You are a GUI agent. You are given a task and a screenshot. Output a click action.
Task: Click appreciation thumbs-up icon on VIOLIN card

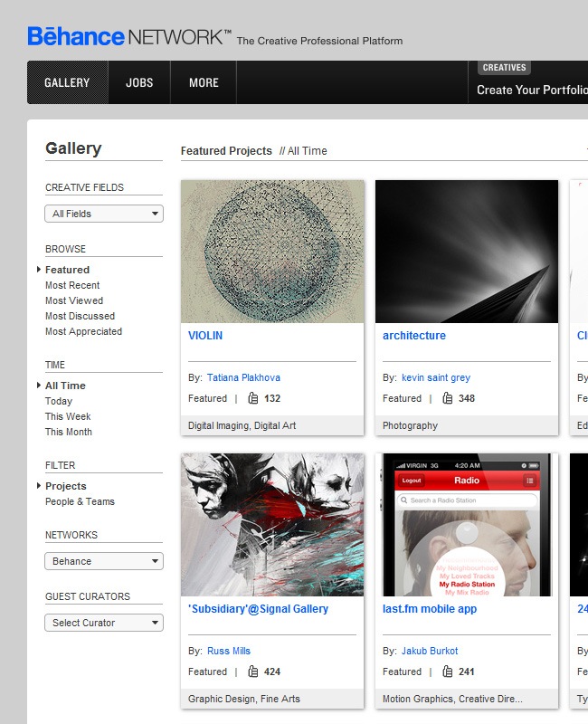253,398
